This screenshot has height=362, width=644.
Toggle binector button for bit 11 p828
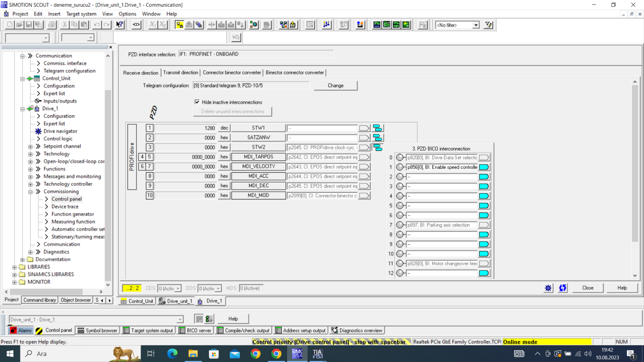pos(484,263)
